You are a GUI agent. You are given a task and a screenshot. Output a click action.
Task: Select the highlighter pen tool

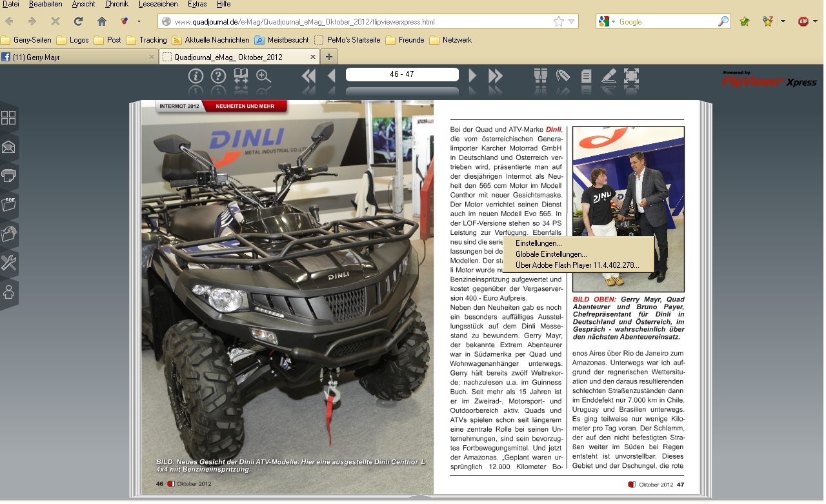click(609, 76)
